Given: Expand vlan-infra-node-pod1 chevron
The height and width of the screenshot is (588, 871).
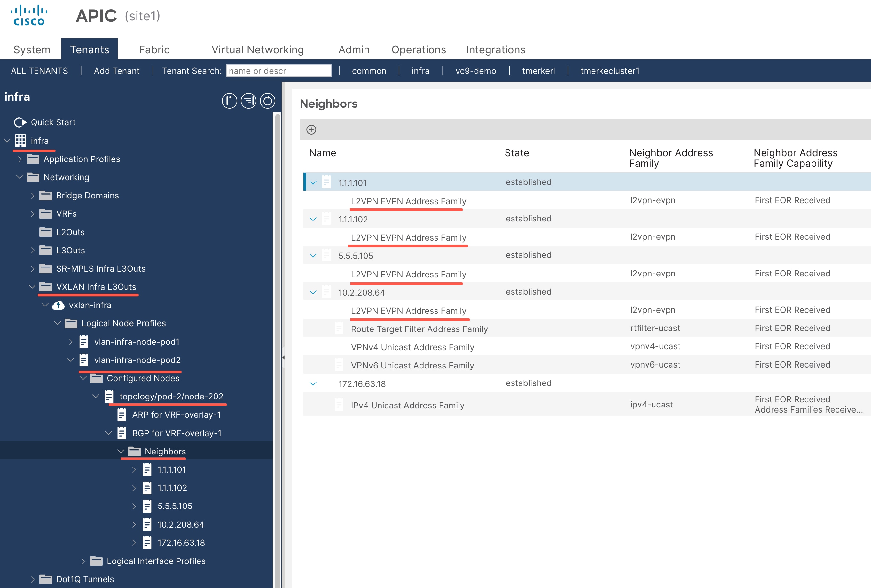Looking at the screenshot, I should pyautogui.click(x=70, y=342).
